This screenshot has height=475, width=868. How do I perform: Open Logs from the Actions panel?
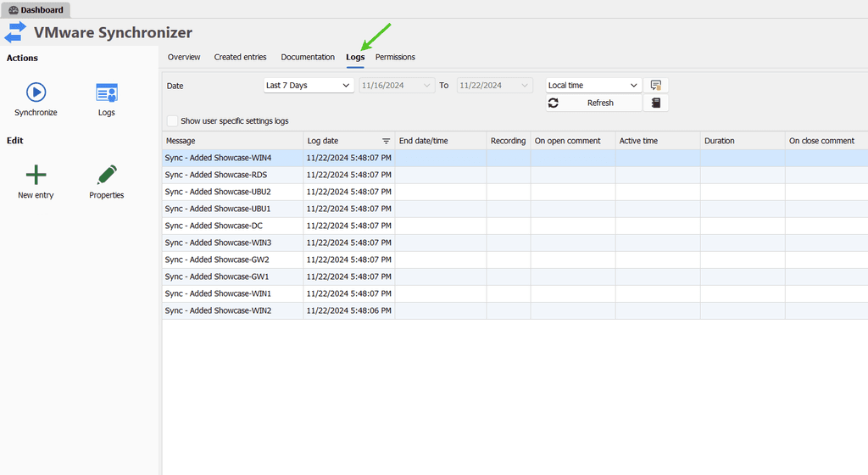(x=107, y=93)
